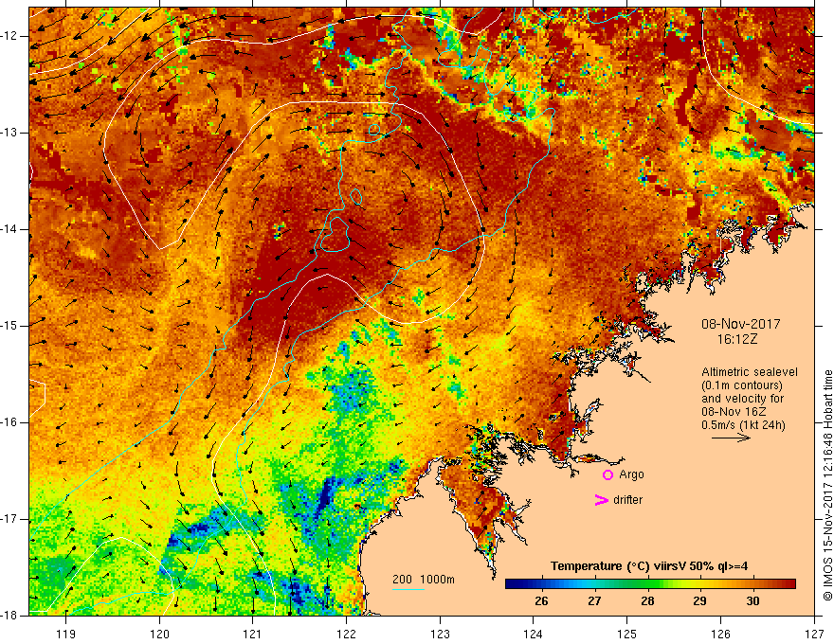Click the latitude label -13
The image size is (834, 644).
tap(9, 133)
